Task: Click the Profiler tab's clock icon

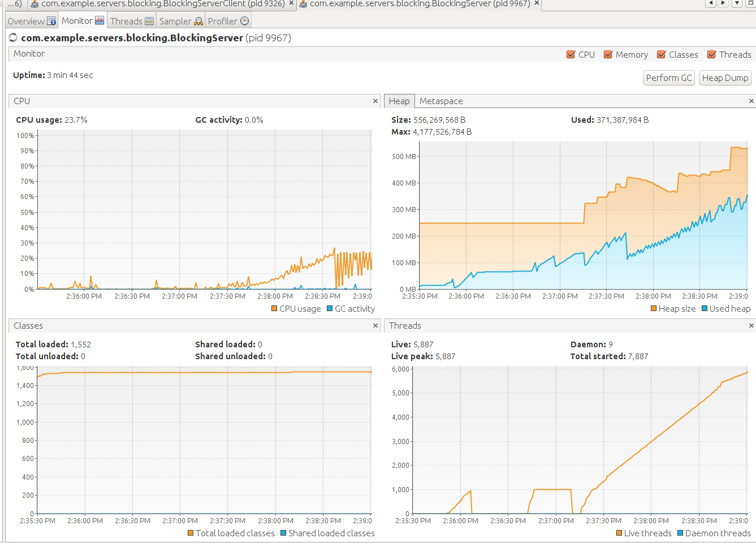Action: [244, 21]
